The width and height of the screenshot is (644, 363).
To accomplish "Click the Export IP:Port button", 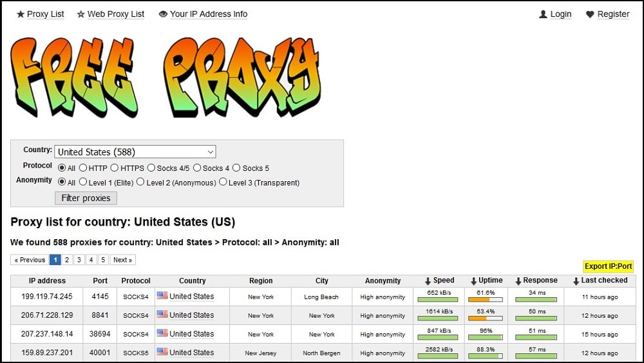I will tap(609, 266).
